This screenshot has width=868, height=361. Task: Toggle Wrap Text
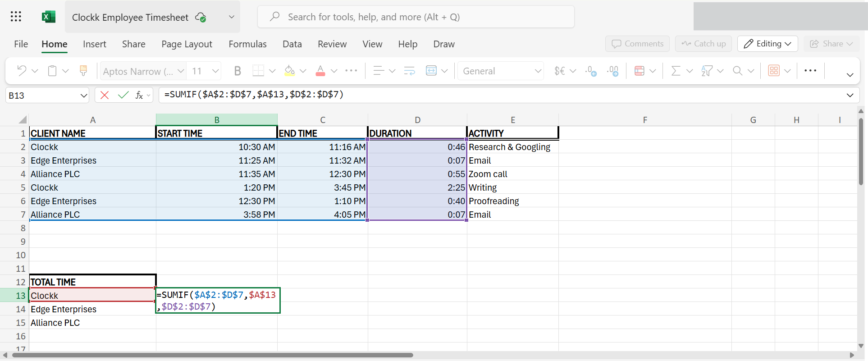coord(409,71)
